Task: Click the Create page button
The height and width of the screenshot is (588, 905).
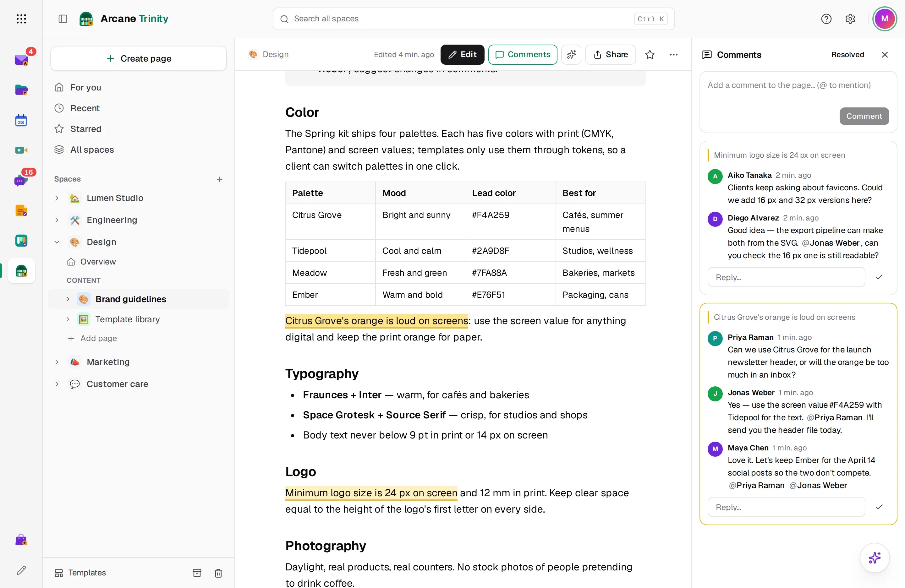Action: coord(139,58)
